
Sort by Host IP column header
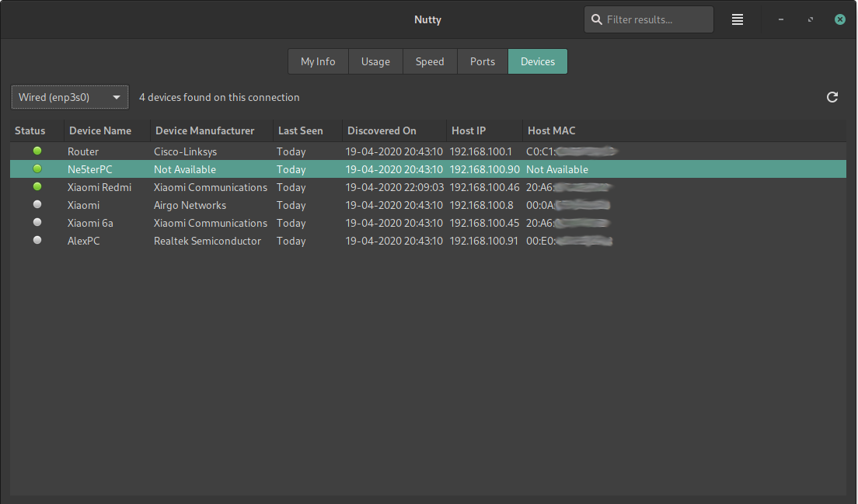(469, 130)
